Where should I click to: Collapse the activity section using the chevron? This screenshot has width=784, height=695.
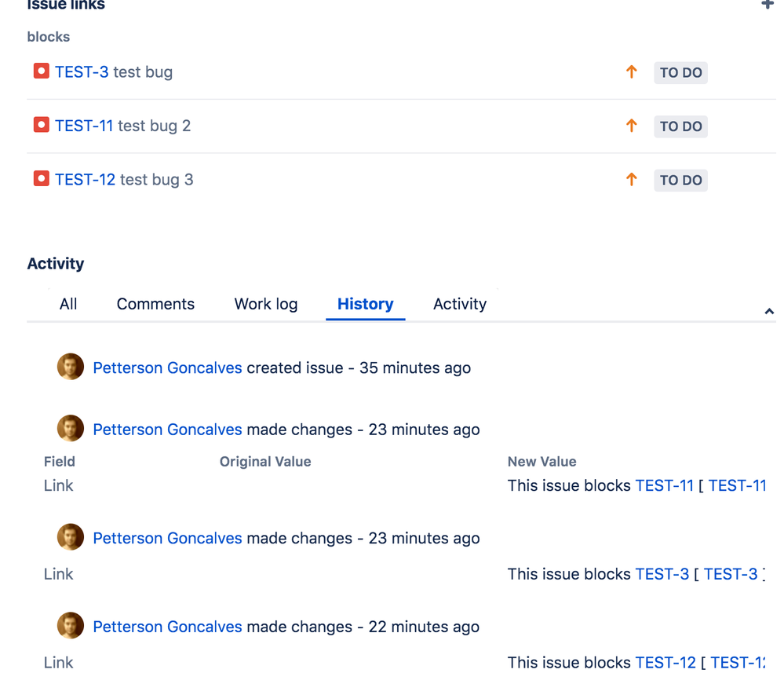click(x=768, y=311)
